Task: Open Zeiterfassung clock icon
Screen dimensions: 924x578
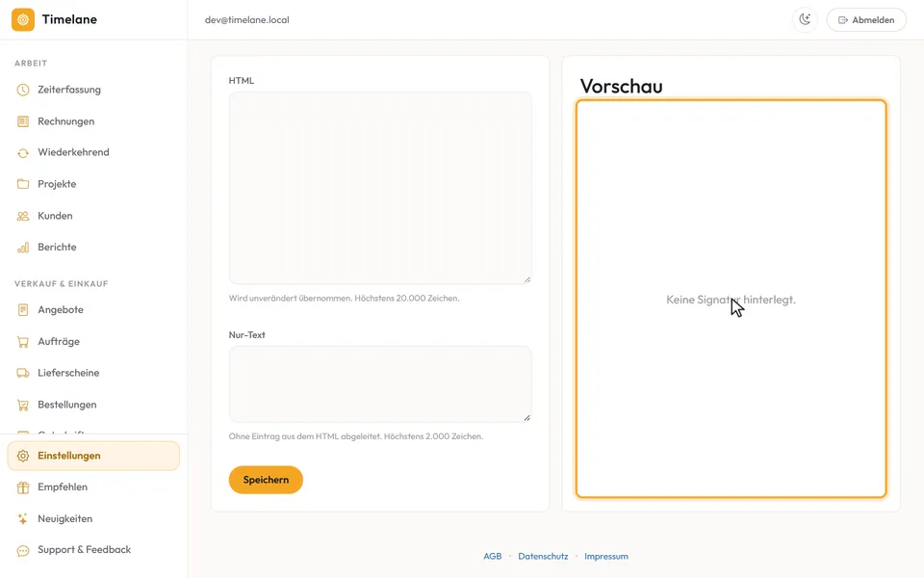Action: (23, 90)
